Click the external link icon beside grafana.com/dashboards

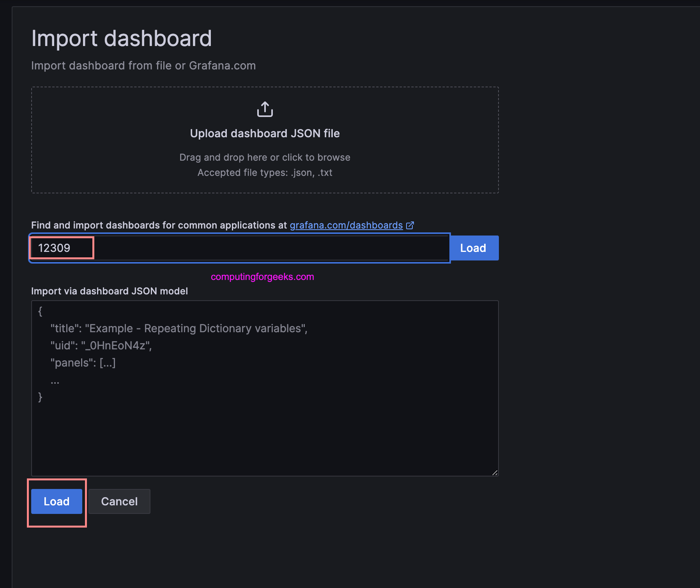tap(410, 225)
